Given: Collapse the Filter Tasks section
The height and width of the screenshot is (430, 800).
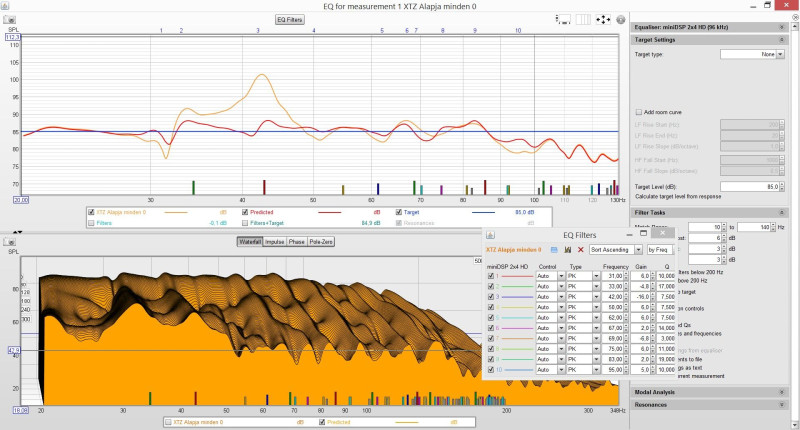Looking at the screenshot, I should click(782, 212).
